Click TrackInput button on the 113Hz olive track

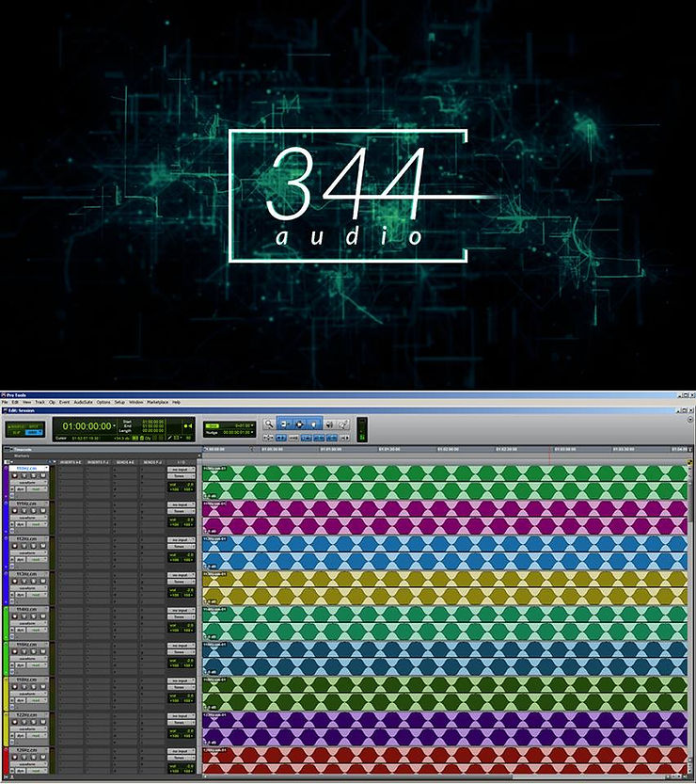click(x=24, y=581)
